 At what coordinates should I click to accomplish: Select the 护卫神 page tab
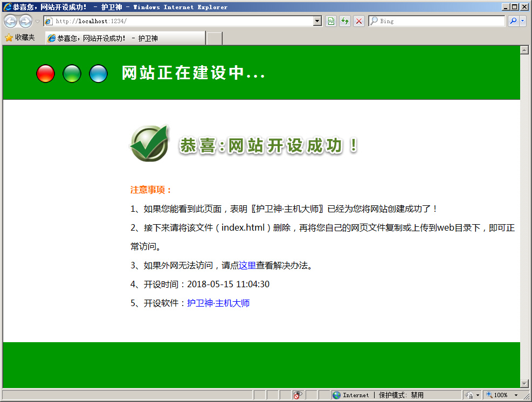pyautogui.click(x=125, y=38)
